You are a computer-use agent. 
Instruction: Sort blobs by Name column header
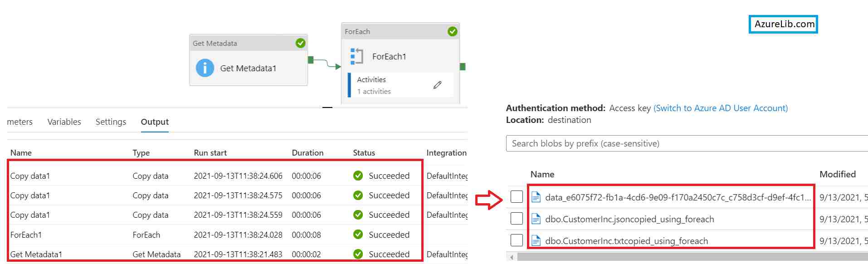point(542,174)
